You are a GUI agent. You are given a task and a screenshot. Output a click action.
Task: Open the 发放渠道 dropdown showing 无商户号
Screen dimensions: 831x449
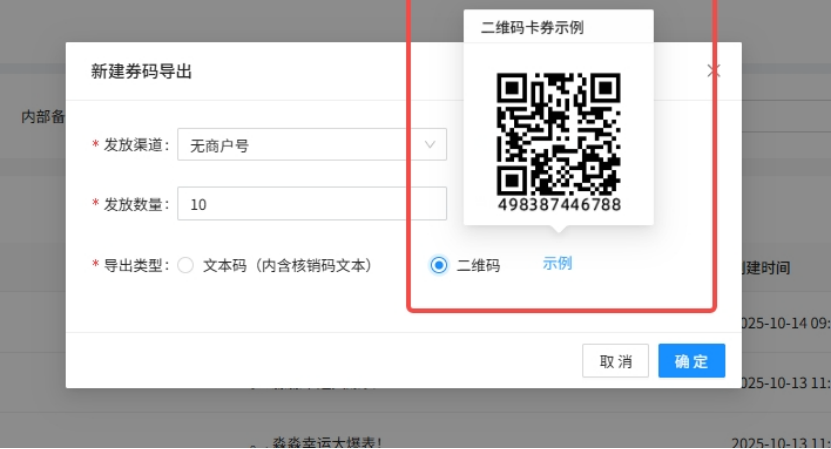312,144
